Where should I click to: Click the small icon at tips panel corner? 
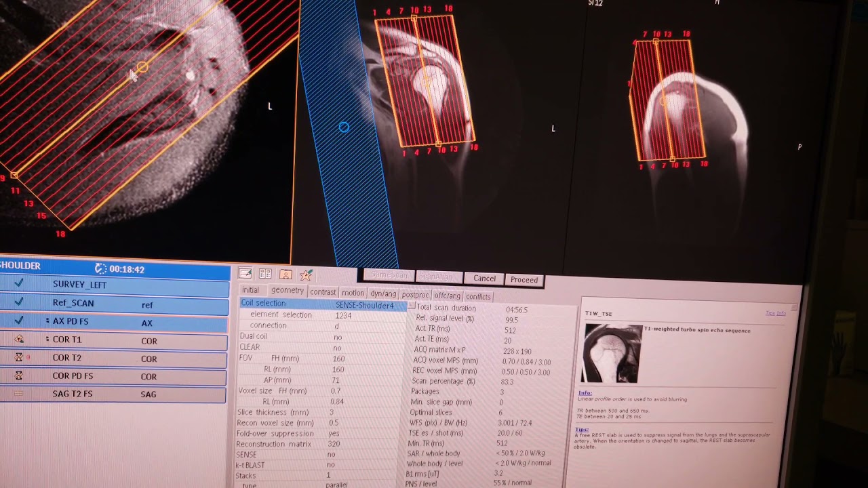[x=793, y=308]
